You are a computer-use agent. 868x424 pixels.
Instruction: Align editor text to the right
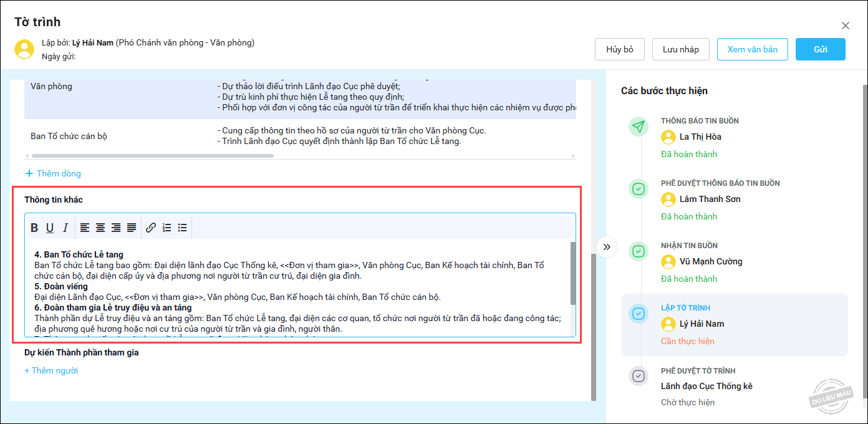(116, 228)
